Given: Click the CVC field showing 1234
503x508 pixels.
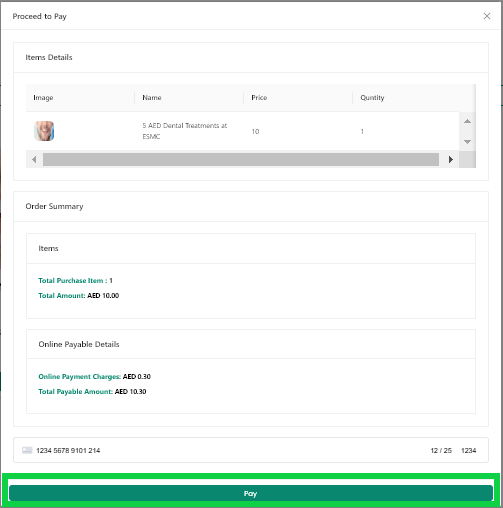Looking at the screenshot, I should pyautogui.click(x=468, y=450).
